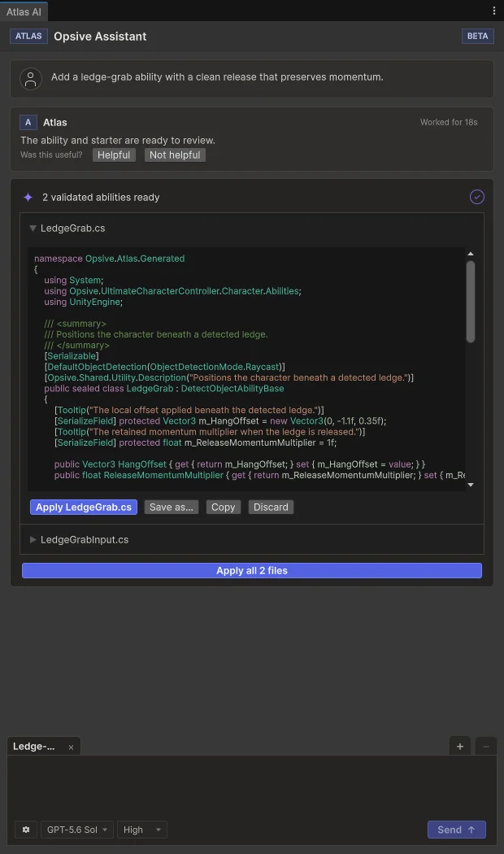The image size is (504, 854).
Task: Click the Save as... button
Action: [x=172, y=507]
